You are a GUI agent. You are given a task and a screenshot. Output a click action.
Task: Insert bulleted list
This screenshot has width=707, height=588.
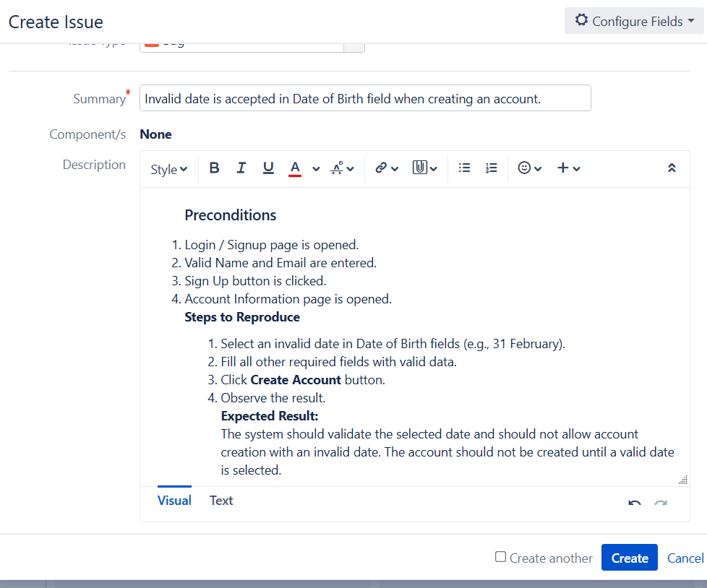coord(464,168)
